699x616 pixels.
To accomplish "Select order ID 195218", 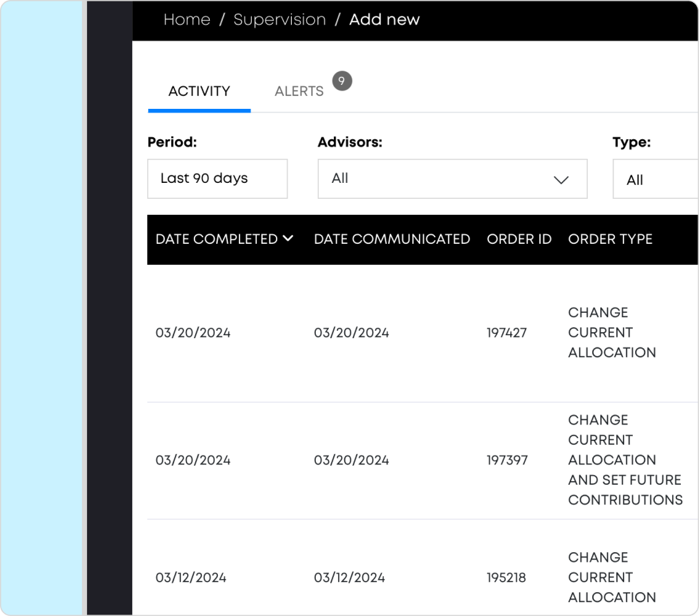I will pyautogui.click(x=506, y=578).
